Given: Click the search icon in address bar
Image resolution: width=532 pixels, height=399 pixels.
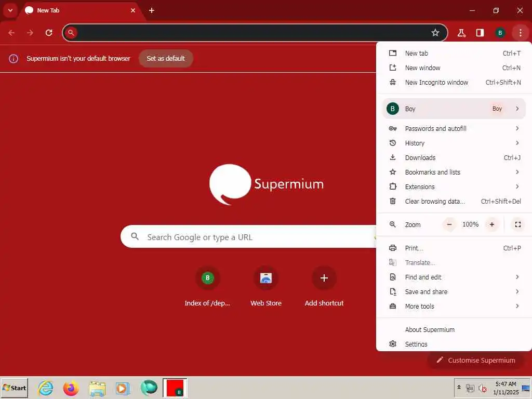Looking at the screenshot, I should [71, 33].
